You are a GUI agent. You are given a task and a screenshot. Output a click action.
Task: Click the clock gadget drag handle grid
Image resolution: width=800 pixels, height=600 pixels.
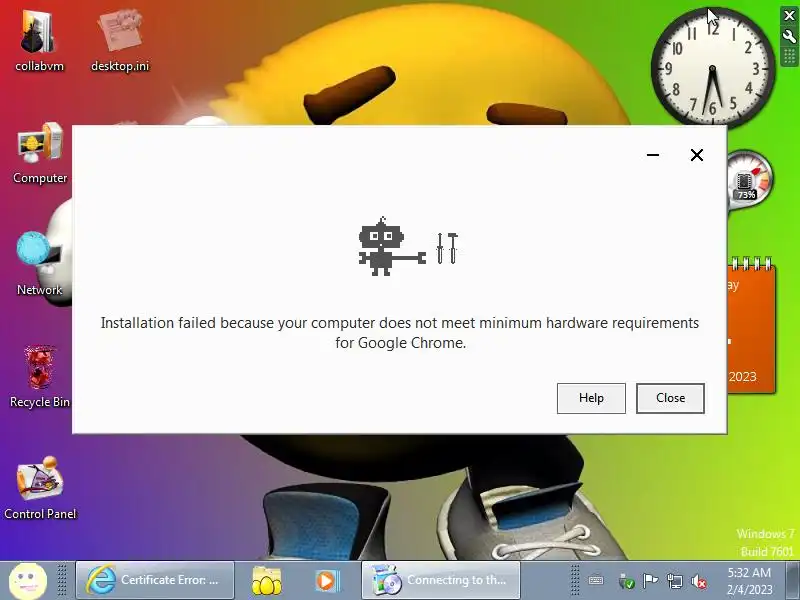[789, 56]
